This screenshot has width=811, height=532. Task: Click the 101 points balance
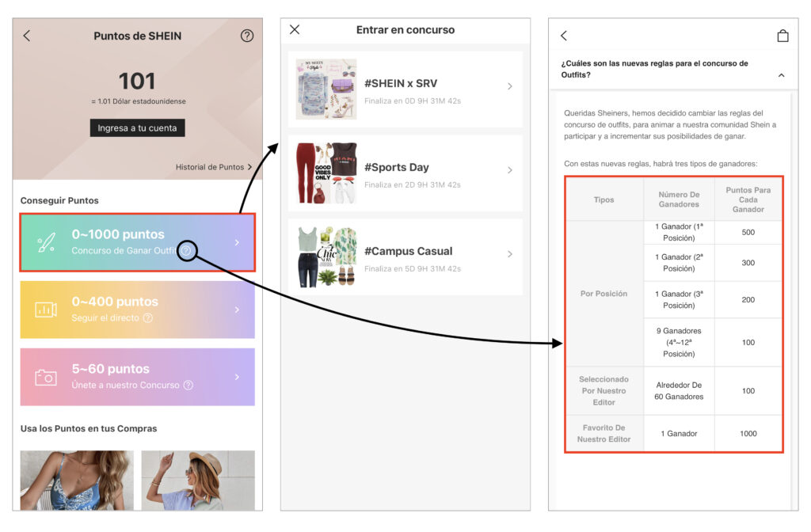pos(137,82)
